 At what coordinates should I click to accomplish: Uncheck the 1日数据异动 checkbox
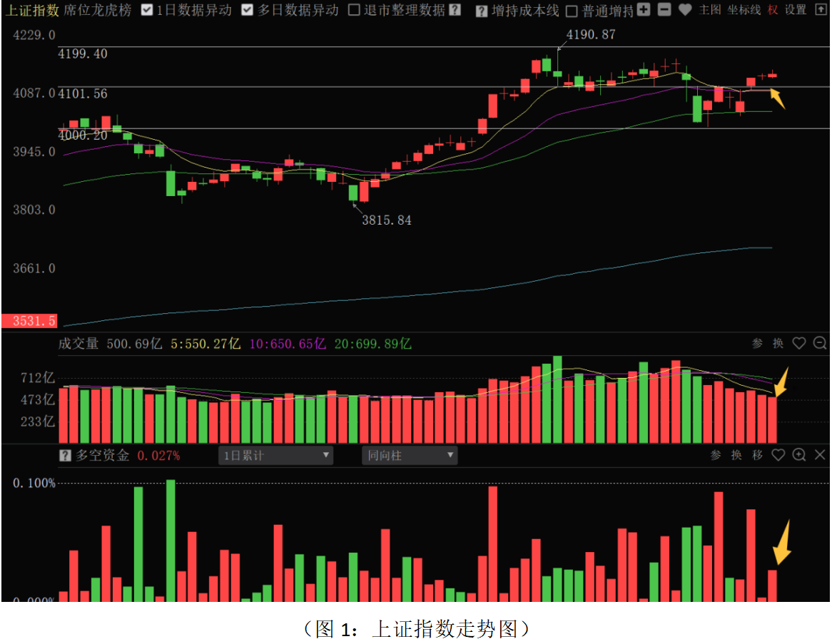[147, 11]
